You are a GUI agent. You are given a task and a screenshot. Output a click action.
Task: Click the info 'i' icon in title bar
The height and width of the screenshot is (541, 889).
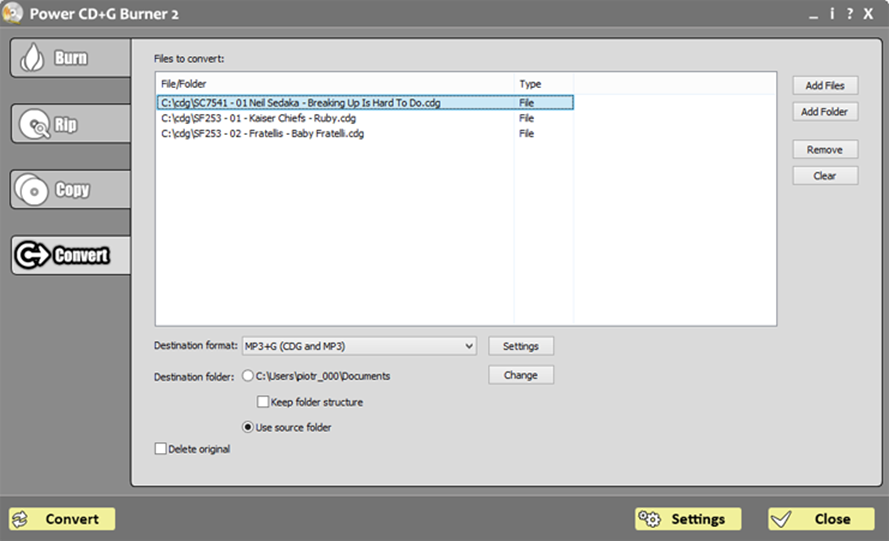click(832, 14)
